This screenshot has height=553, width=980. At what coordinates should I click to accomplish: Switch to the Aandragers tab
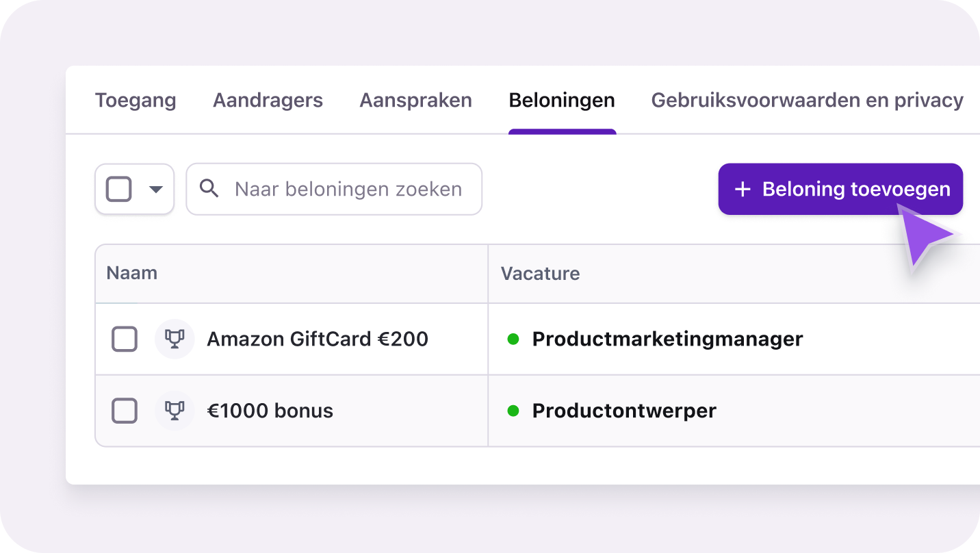pos(268,100)
